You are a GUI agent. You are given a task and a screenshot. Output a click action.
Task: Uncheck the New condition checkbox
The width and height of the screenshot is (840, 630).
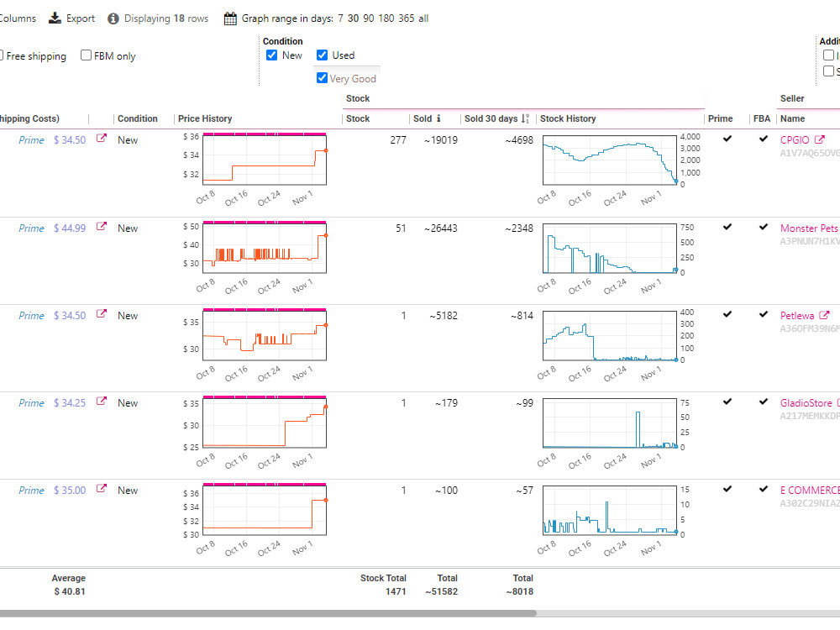271,55
